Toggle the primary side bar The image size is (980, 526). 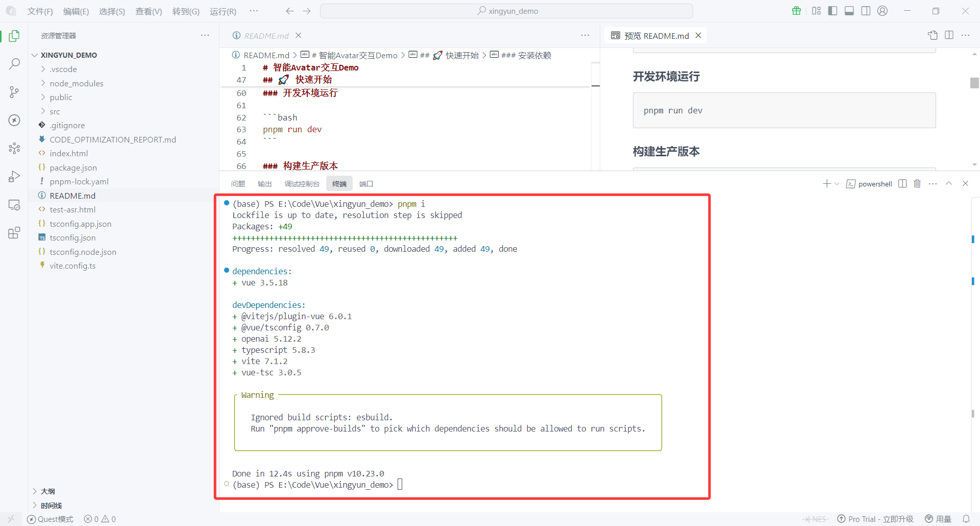pos(832,11)
